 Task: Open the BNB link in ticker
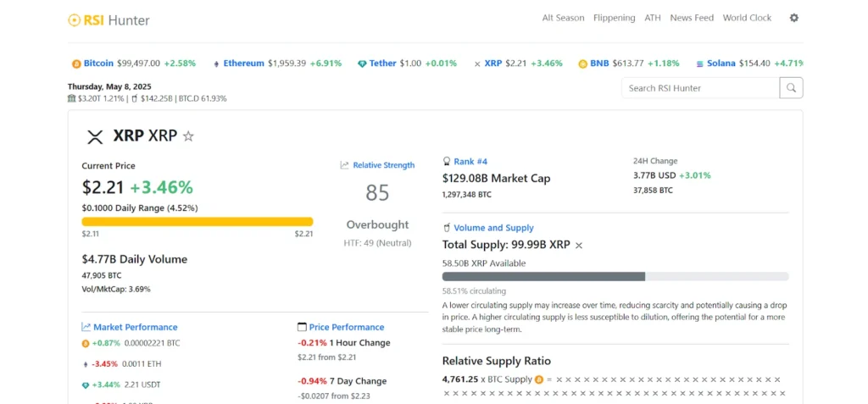(599, 63)
